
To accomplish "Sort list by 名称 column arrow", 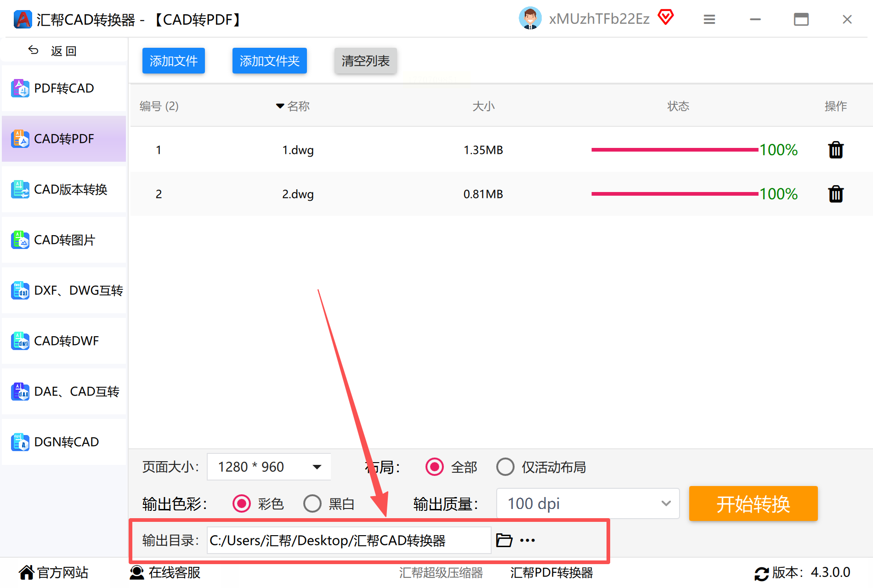I will coord(280,106).
